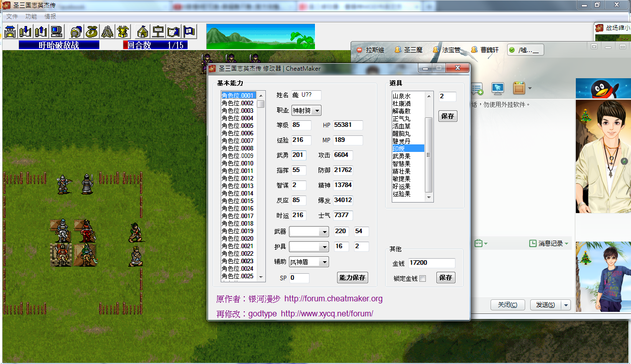This screenshot has height=364, width=631.
Task: Click the remote desktop icon in chat window
Action: click(x=497, y=89)
